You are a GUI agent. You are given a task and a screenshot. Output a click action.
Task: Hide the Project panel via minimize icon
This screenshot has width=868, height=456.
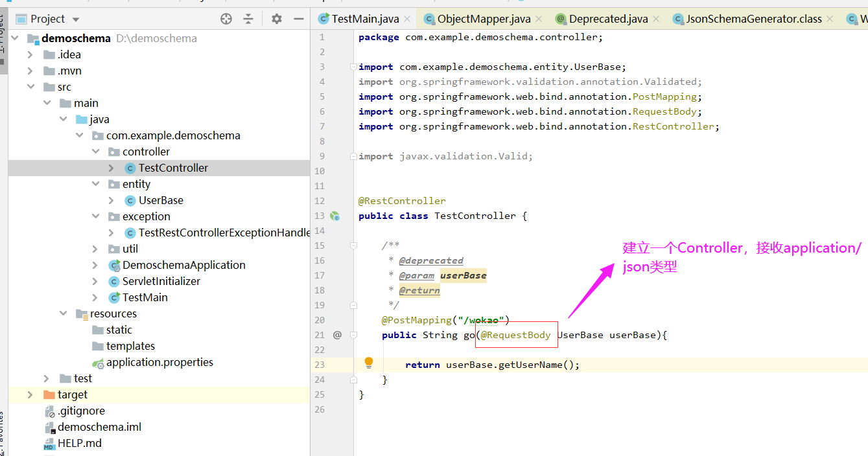click(x=298, y=18)
